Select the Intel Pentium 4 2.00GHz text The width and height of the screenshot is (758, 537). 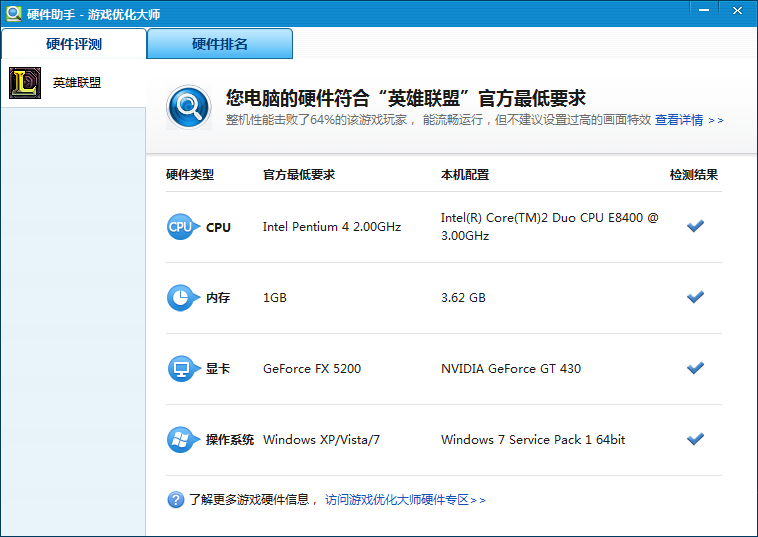point(332,227)
